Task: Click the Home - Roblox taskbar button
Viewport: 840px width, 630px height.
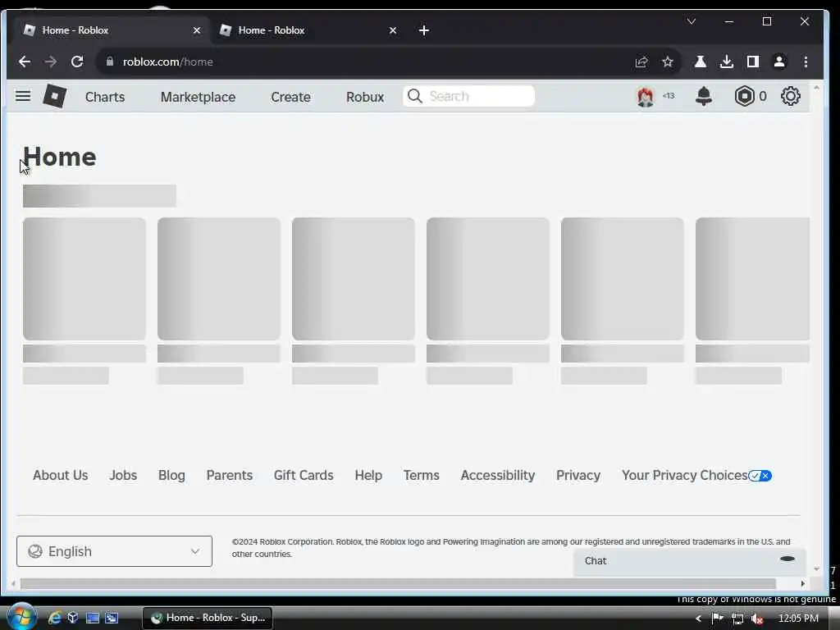Action: click(x=208, y=618)
